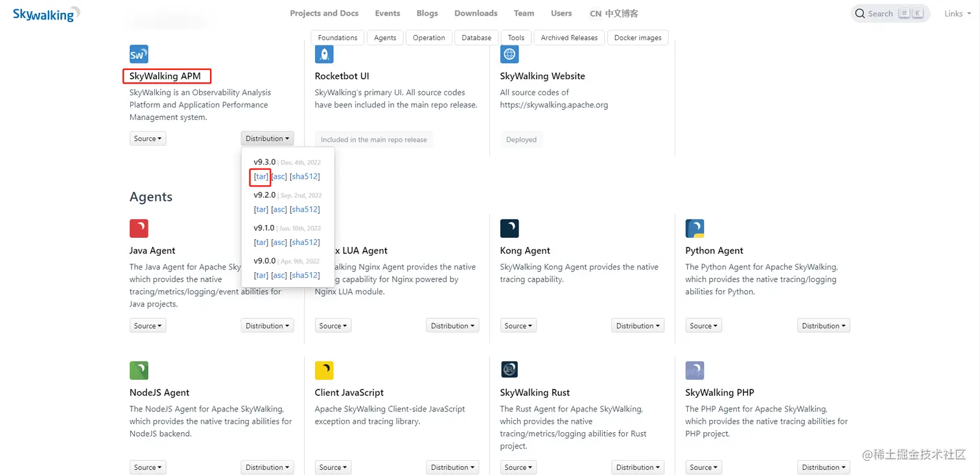Click the Client JavaScript yellow icon

(324, 370)
